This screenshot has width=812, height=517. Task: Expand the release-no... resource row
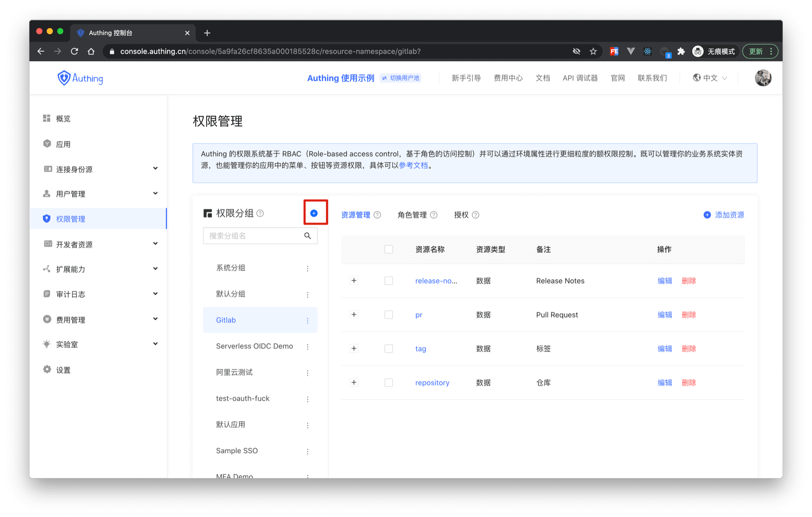[354, 281]
